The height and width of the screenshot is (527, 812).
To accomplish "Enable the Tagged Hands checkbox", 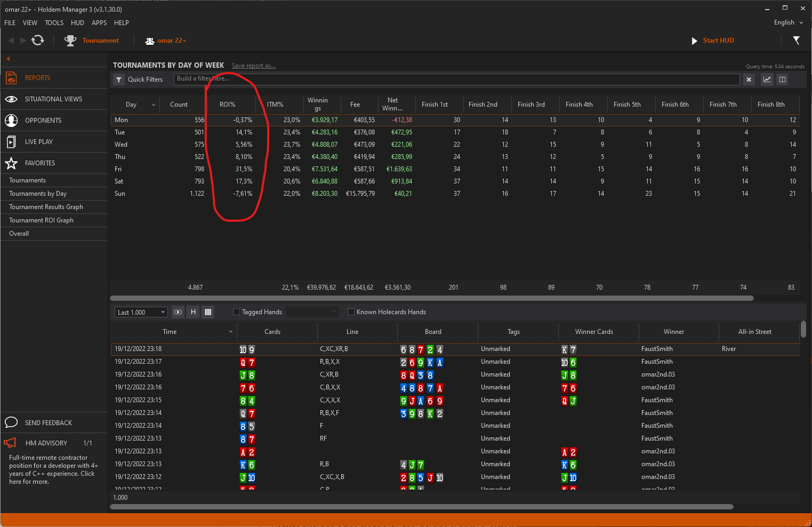I will tap(236, 312).
